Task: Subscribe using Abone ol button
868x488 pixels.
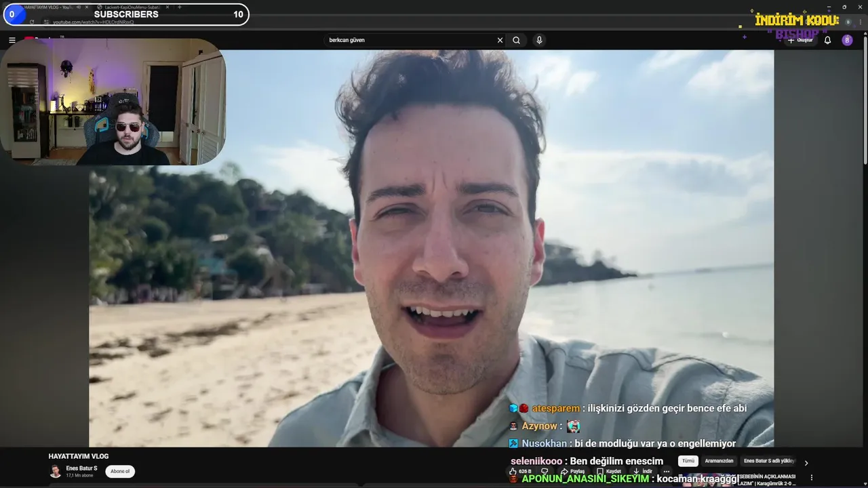Action: coord(120,471)
